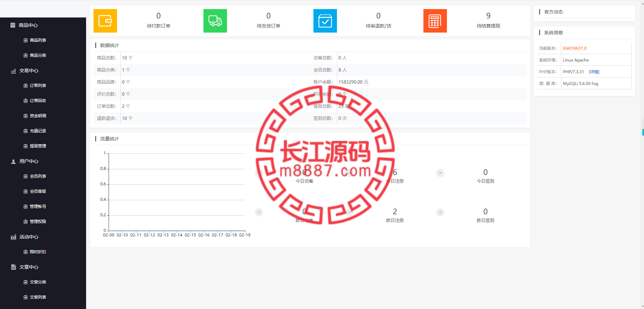Click the 详情 link next to PHP version
This screenshot has height=309, width=644.
pos(594,72)
